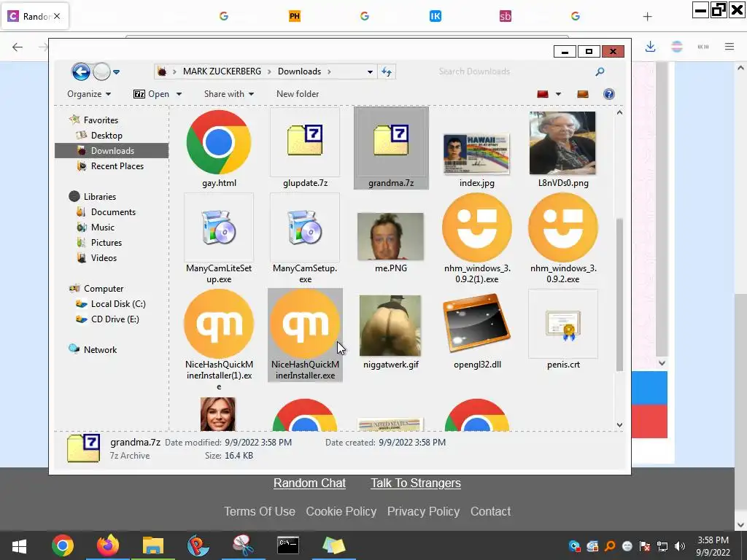Open the address bar history dropdown

point(370,72)
